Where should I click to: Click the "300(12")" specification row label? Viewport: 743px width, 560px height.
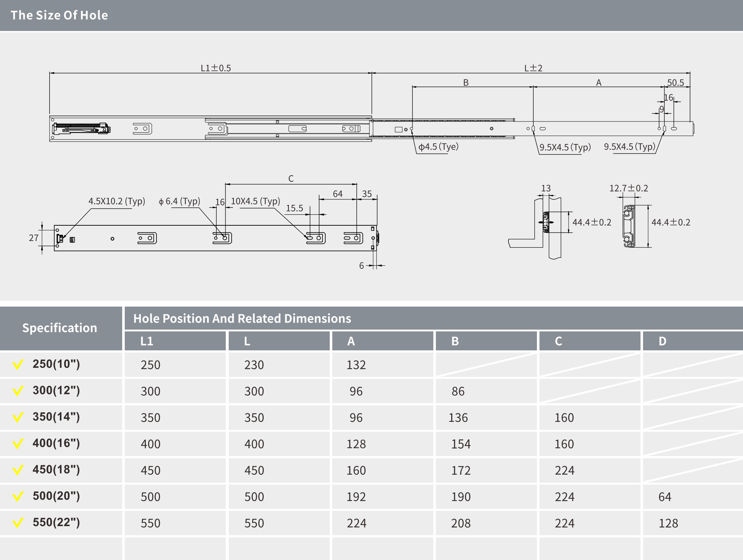pos(56,390)
